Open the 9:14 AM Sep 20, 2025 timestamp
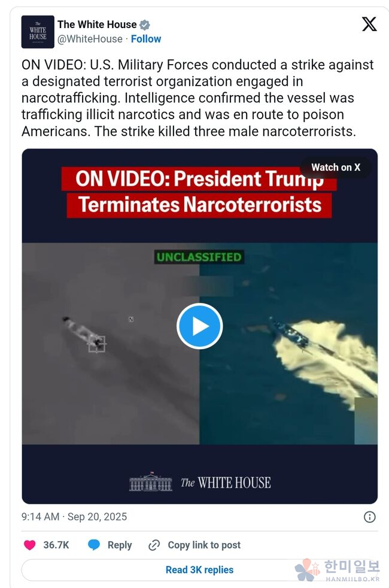 [74, 517]
